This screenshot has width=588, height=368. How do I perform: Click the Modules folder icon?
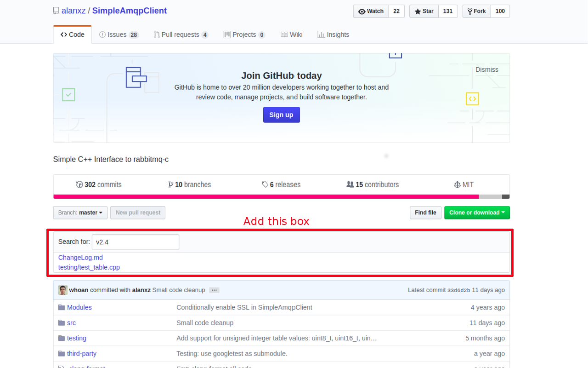click(61, 307)
